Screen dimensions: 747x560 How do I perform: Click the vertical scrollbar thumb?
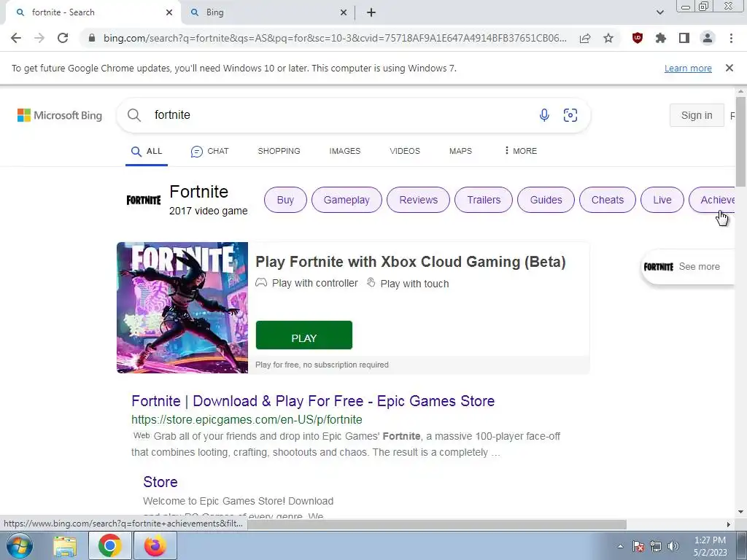pos(741,141)
